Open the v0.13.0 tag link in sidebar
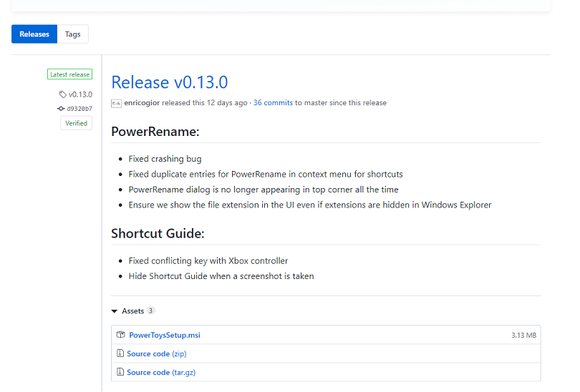The width and height of the screenshot is (580, 392). pos(80,94)
